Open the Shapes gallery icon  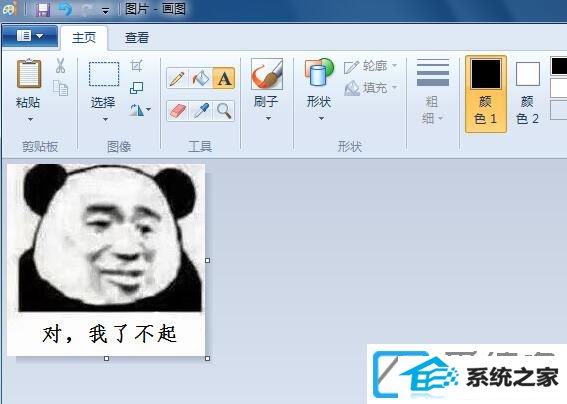[x=319, y=73]
